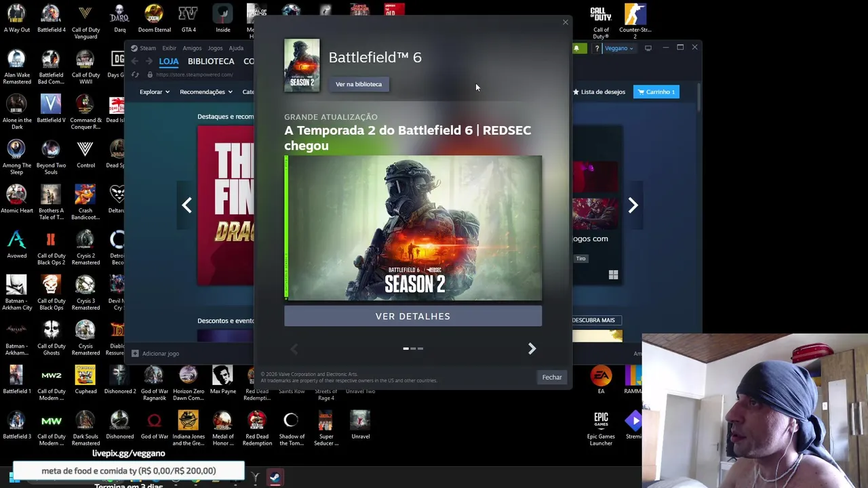The width and height of the screenshot is (868, 488).
Task: Go to next update in popup
Action: click(x=532, y=348)
